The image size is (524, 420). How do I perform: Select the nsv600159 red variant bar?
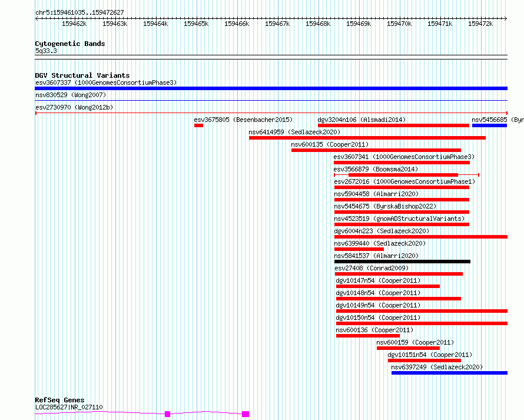pos(408,348)
